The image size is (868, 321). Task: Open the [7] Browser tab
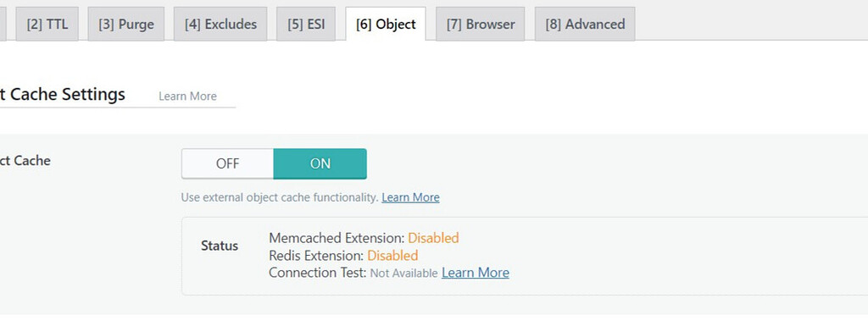(x=481, y=25)
